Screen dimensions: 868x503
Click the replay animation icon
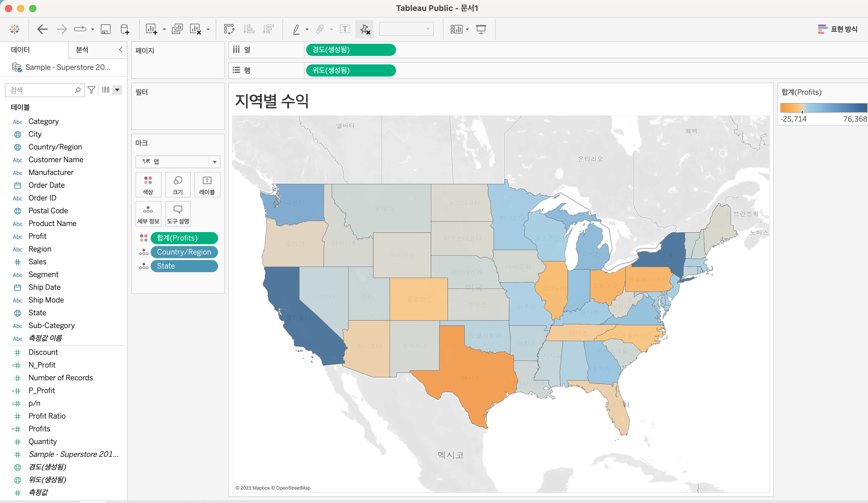tap(80, 29)
